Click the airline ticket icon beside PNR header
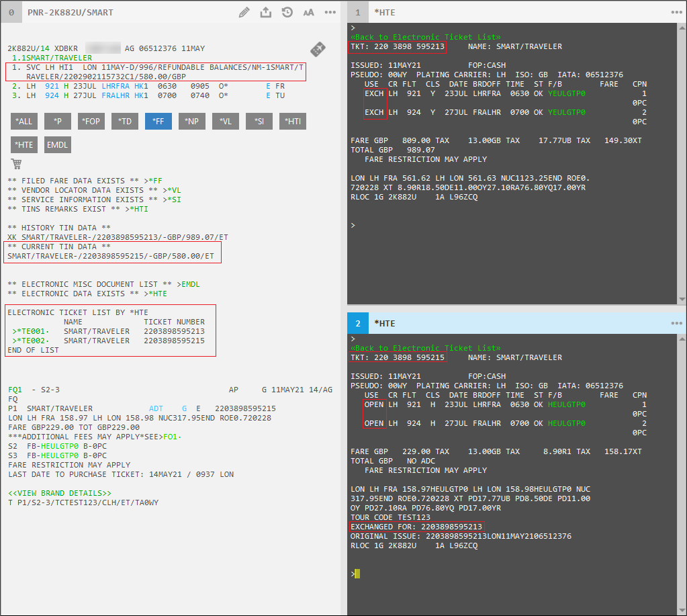Image resolution: width=687 pixels, height=616 pixels. pos(318,49)
